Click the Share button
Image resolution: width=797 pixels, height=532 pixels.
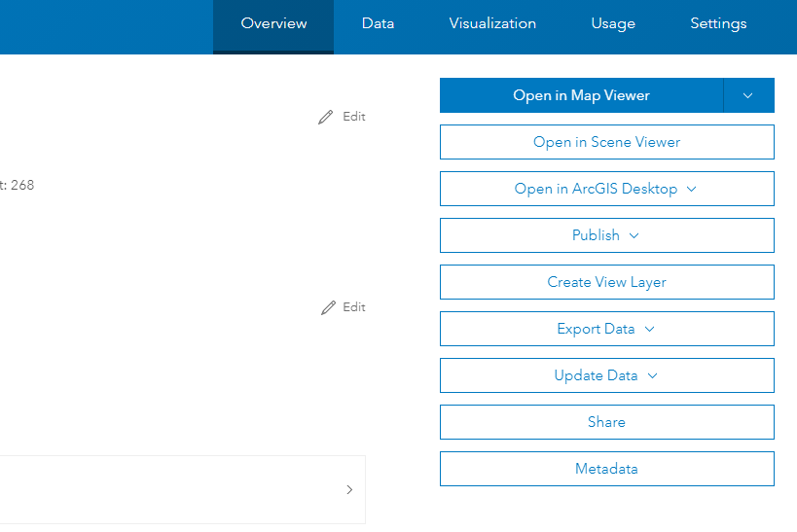(606, 422)
